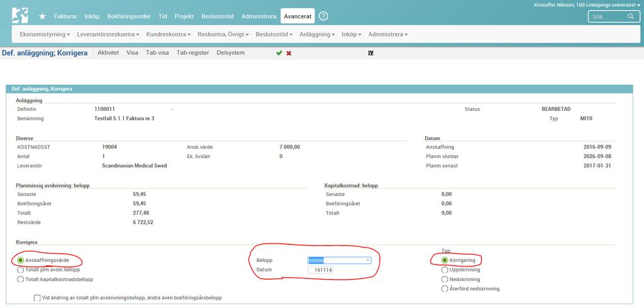Expand Leverantörsreskontra dropdown menu
This screenshot has width=644, height=308.
pyautogui.click(x=108, y=35)
